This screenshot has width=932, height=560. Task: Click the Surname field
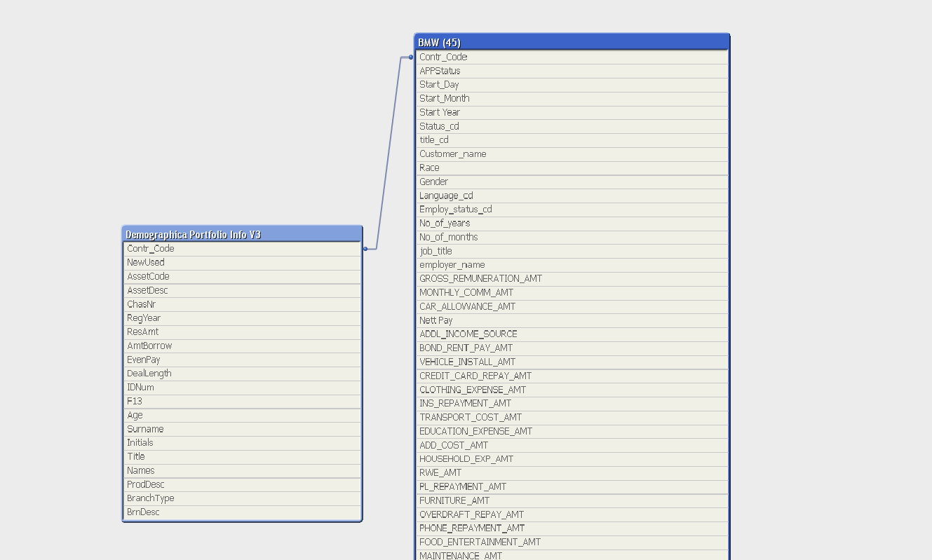[243, 430]
